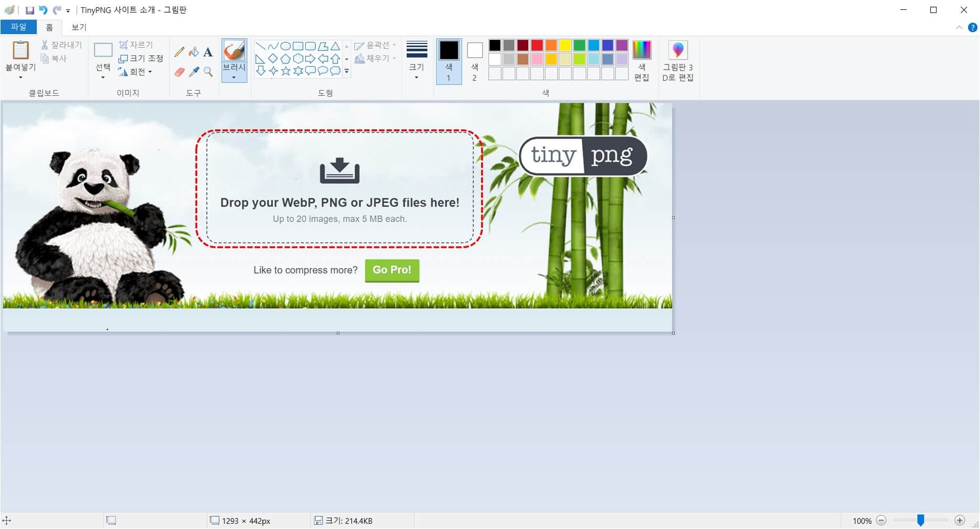The image size is (980, 529).
Task: Activate Color 2 (색 2) background selector
Action: click(474, 61)
